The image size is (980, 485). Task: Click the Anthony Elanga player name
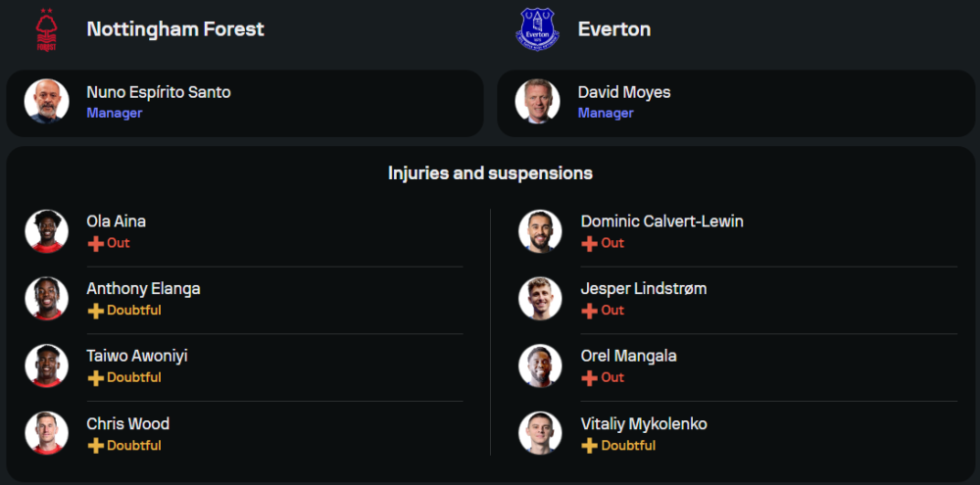tap(143, 289)
